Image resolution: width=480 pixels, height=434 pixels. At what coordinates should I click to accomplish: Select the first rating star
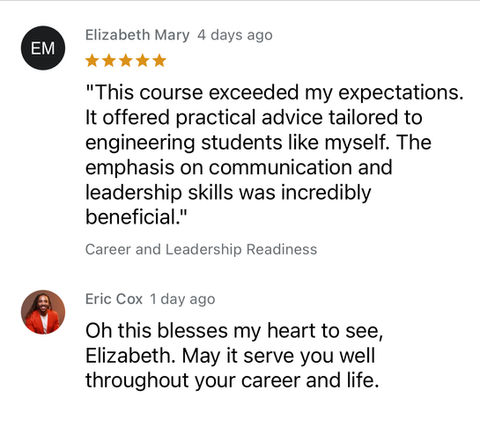click(x=92, y=60)
